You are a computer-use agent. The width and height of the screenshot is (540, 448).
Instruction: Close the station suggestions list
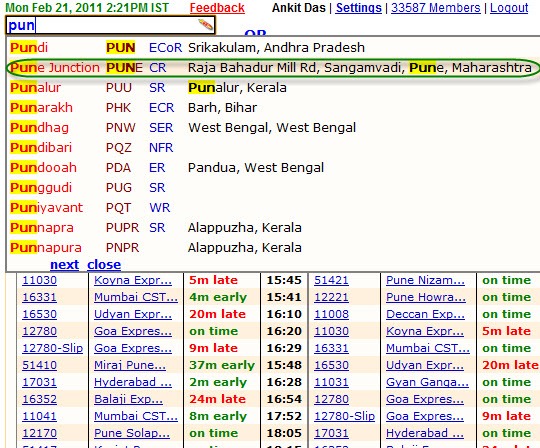click(x=104, y=264)
